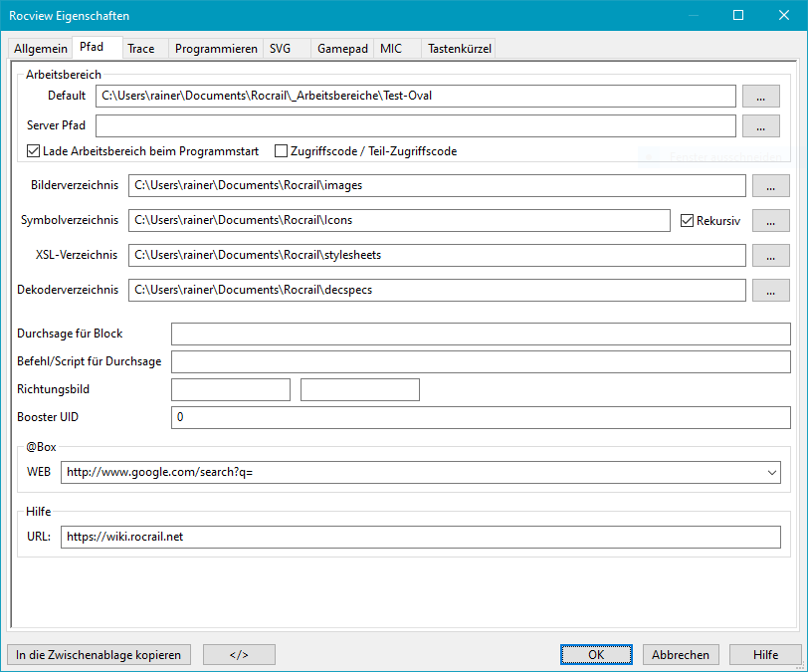Image resolution: width=808 pixels, height=672 pixels.
Task: Uncheck the Rekursiv checkbox
Action: pos(687,221)
